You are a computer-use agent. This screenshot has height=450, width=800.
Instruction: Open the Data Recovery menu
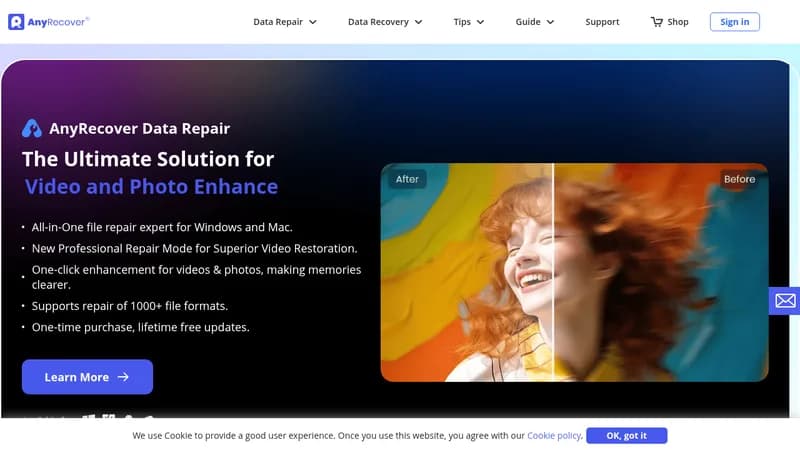coord(385,22)
